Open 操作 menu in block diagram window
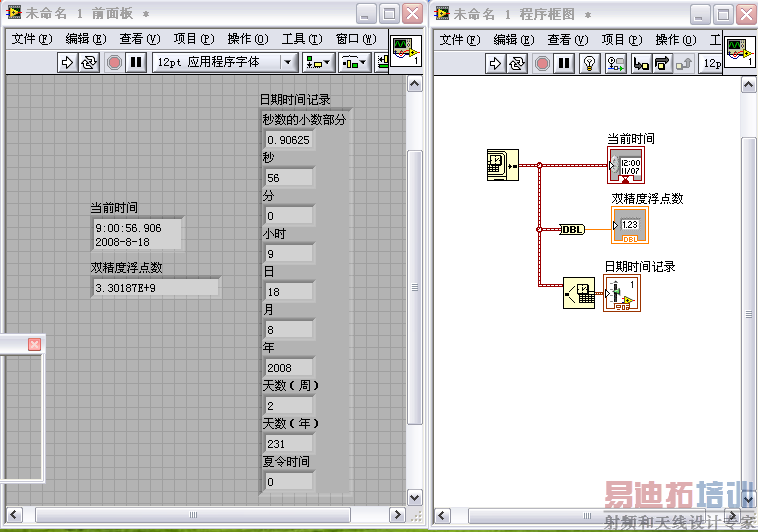The image size is (758, 532). 676,40
